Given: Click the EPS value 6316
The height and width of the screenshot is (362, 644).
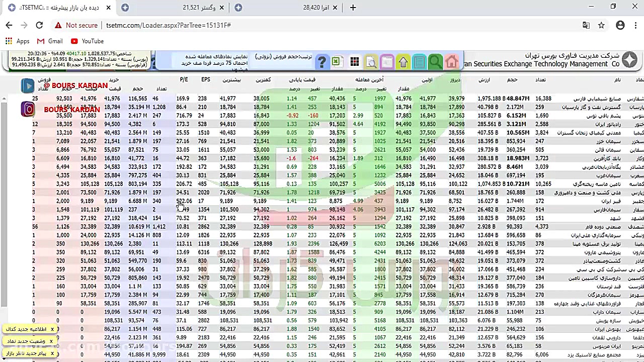Looking at the screenshot, I should point(204,252).
